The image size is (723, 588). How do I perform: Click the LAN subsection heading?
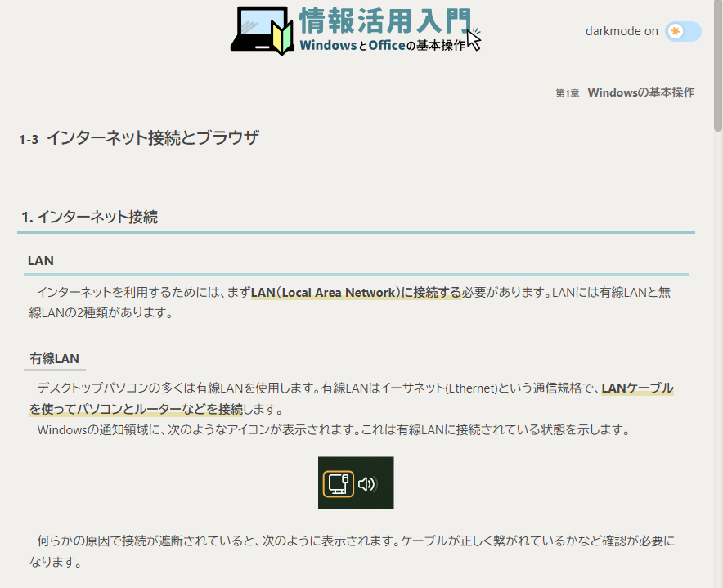click(41, 261)
